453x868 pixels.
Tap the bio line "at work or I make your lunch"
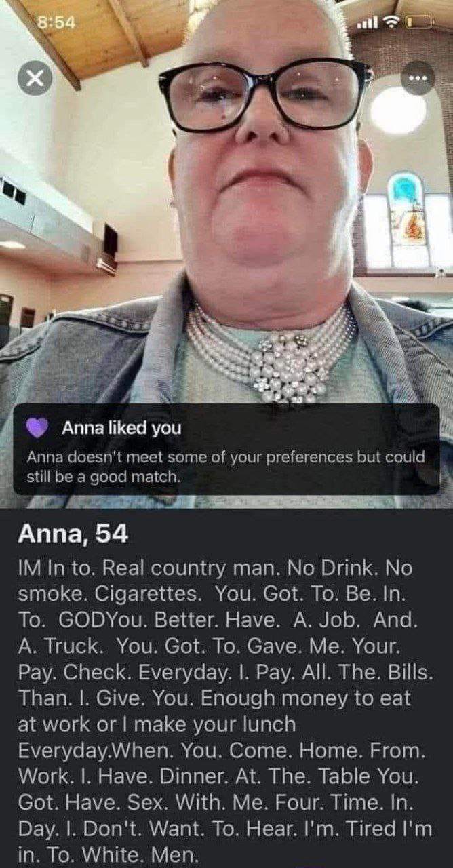point(157,724)
